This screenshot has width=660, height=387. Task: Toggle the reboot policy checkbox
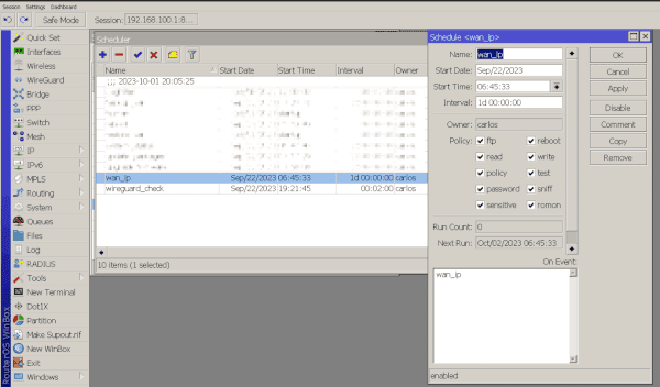click(x=531, y=141)
